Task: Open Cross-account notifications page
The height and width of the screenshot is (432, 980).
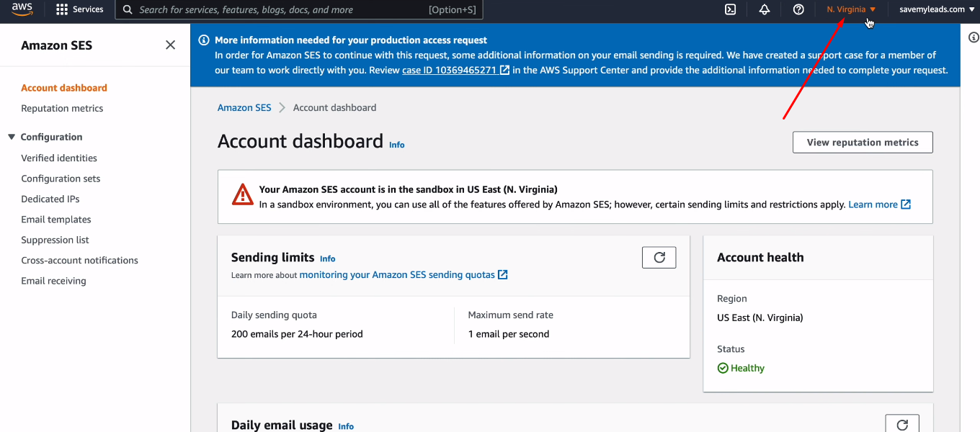Action: (x=79, y=261)
